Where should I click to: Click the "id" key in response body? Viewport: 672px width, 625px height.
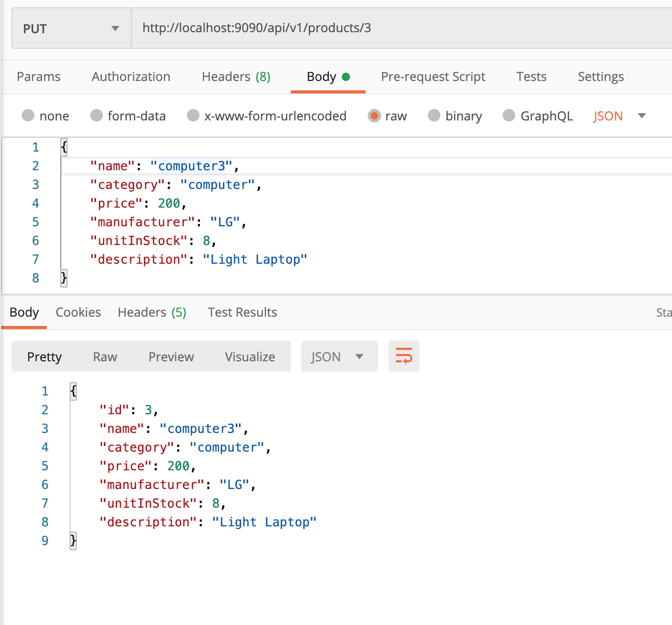(x=114, y=410)
